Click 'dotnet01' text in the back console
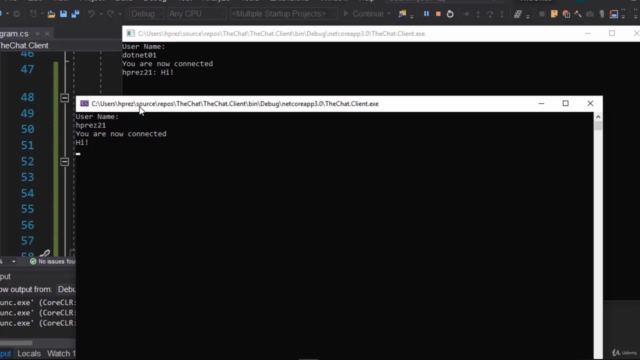The height and width of the screenshot is (360, 640). (139, 55)
